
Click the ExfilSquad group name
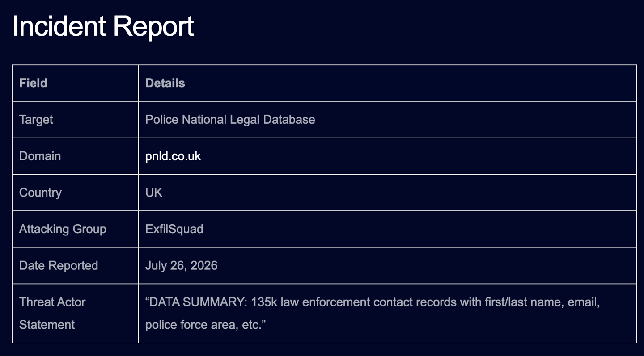click(x=174, y=229)
